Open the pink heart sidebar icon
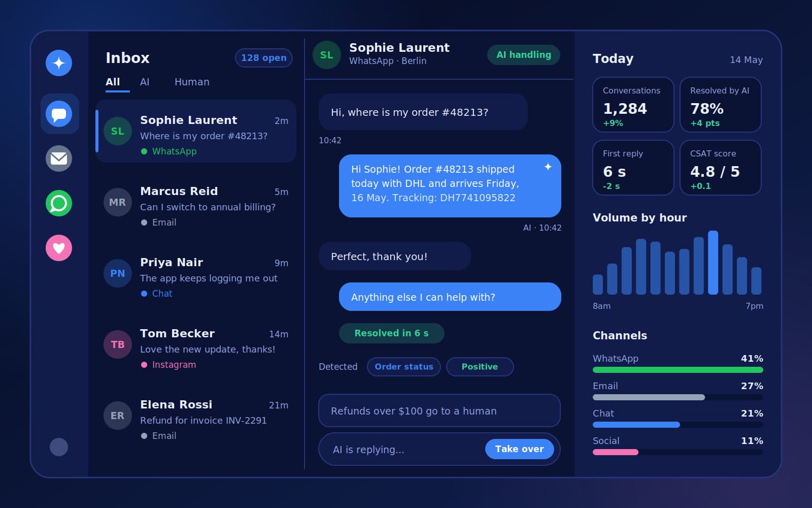The image size is (812, 508). pyautogui.click(x=59, y=248)
